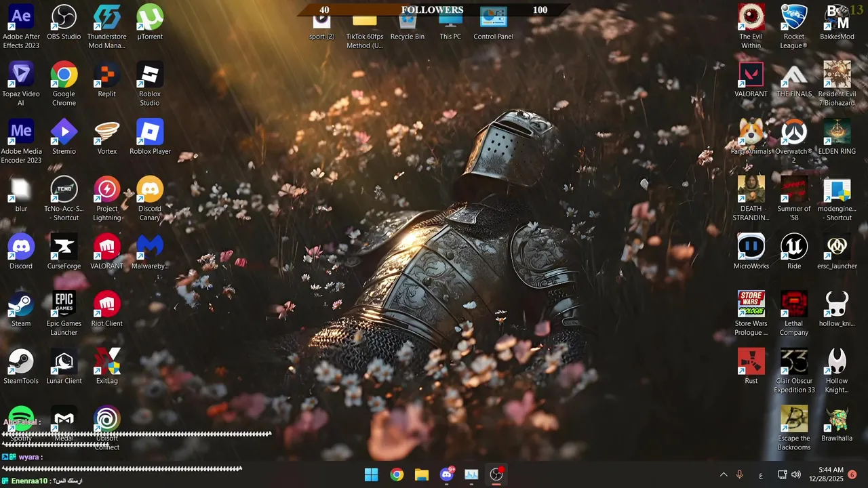
Task: Open the Vortex mod manager icon
Action: tap(107, 138)
